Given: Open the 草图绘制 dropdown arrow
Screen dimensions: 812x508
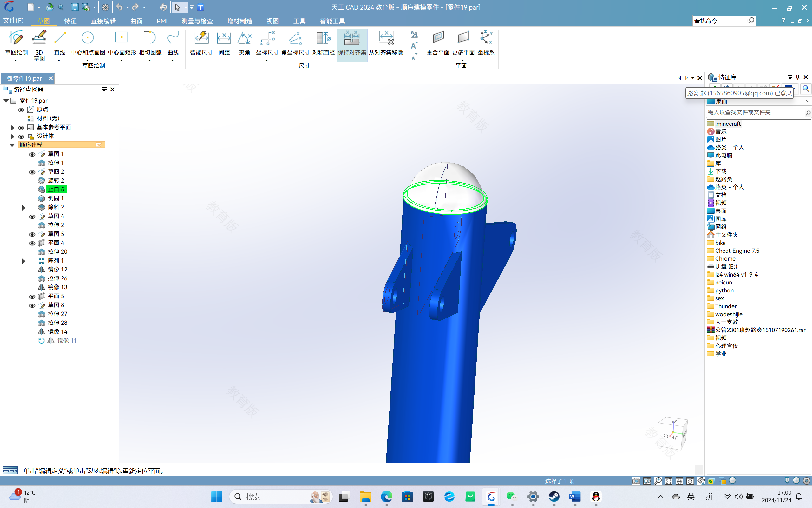Looking at the screenshot, I should (x=16, y=61).
